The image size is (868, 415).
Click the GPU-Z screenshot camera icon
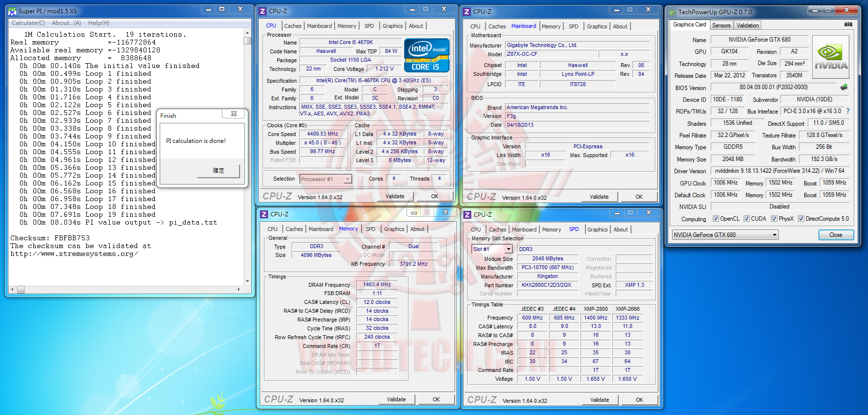pyautogui.click(x=848, y=24)
